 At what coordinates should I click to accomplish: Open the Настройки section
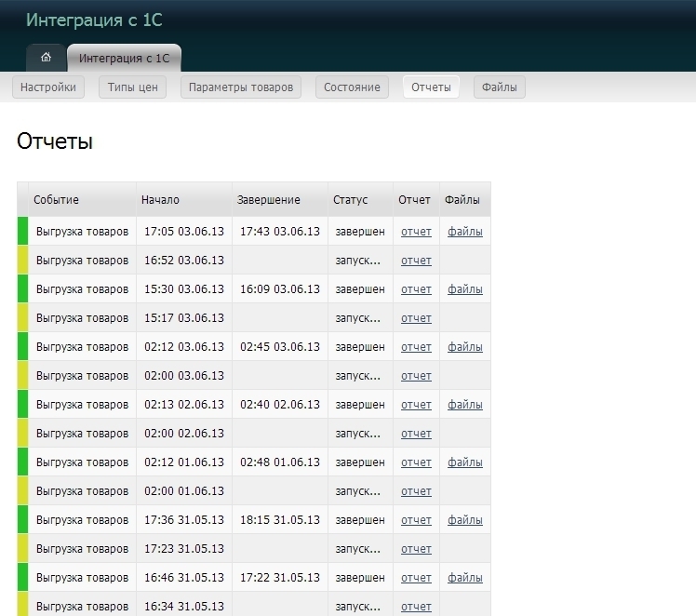[48, 87]
